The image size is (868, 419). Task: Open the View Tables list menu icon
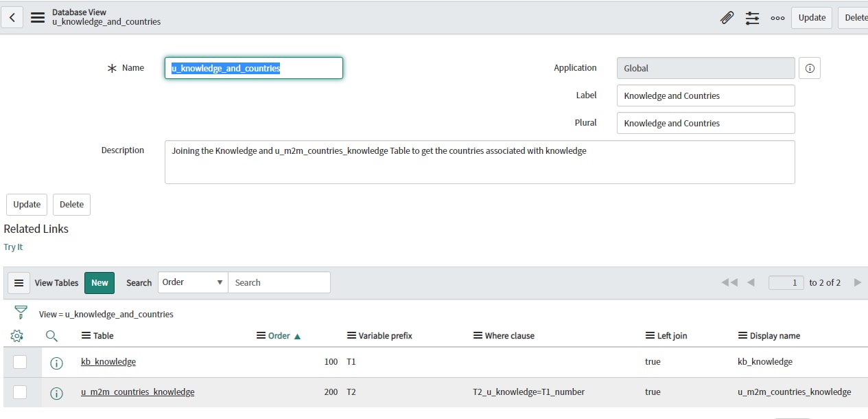19,282
